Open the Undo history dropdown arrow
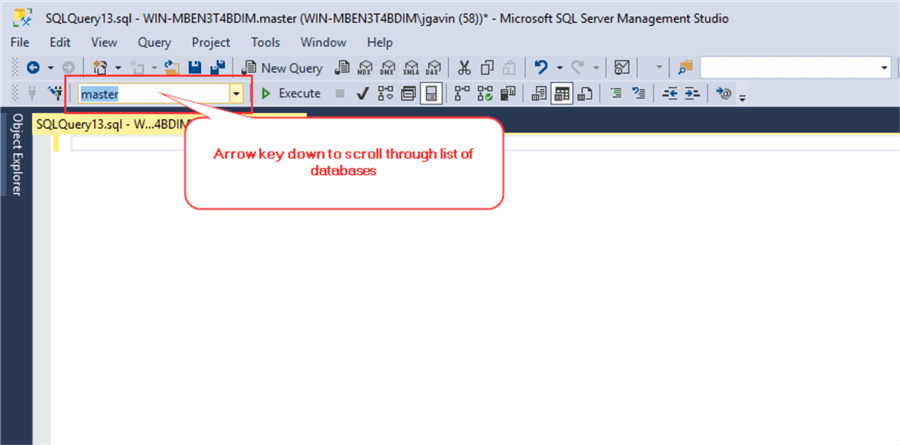Image resolution: width=900 pixels, height=445 pixels. pos(559,68)
